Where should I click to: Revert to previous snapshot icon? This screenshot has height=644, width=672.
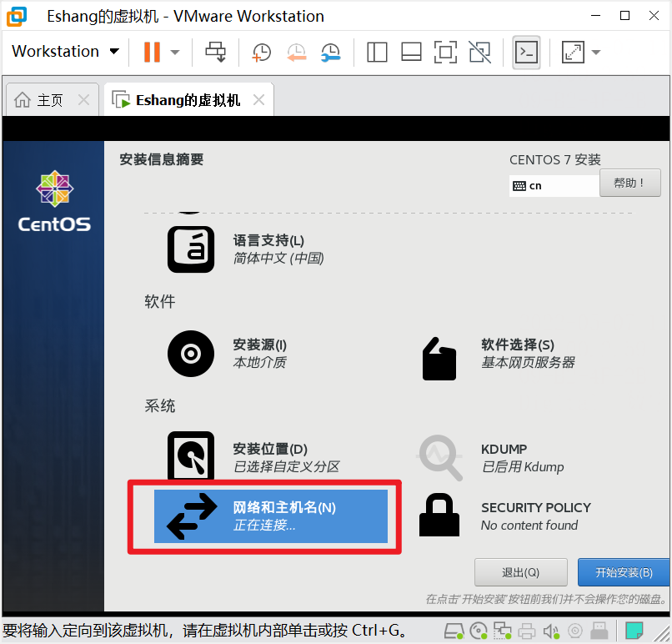tap(296, 53)
